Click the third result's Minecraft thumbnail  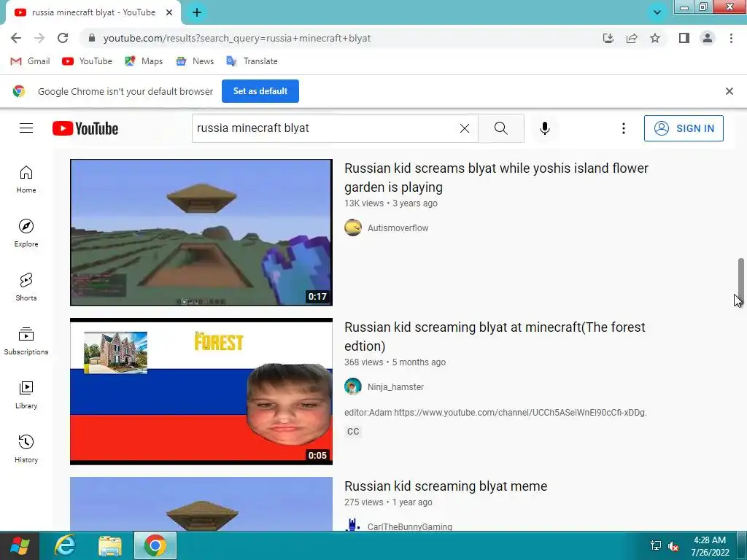tap(201, 504)
